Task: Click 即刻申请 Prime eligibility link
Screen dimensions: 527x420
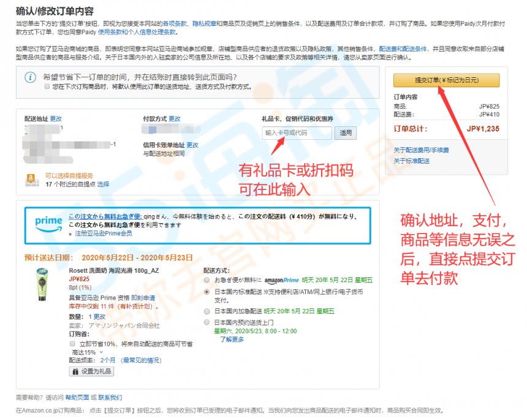Action: coord(143,298)
